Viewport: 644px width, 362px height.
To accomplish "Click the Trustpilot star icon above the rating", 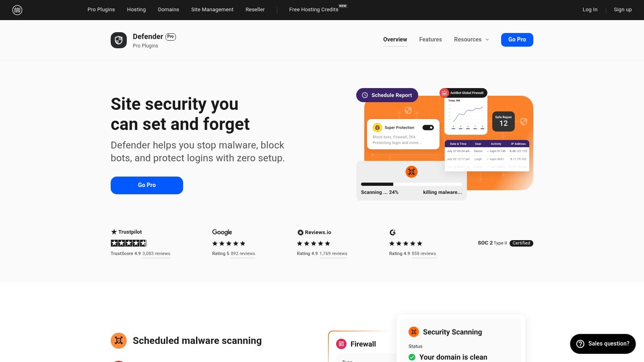I will point(114,232).
